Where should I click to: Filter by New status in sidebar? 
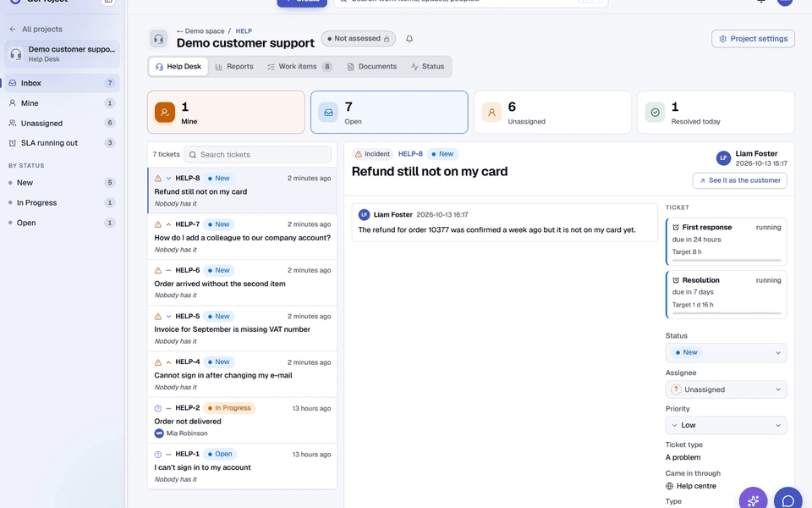coord(62,183)
